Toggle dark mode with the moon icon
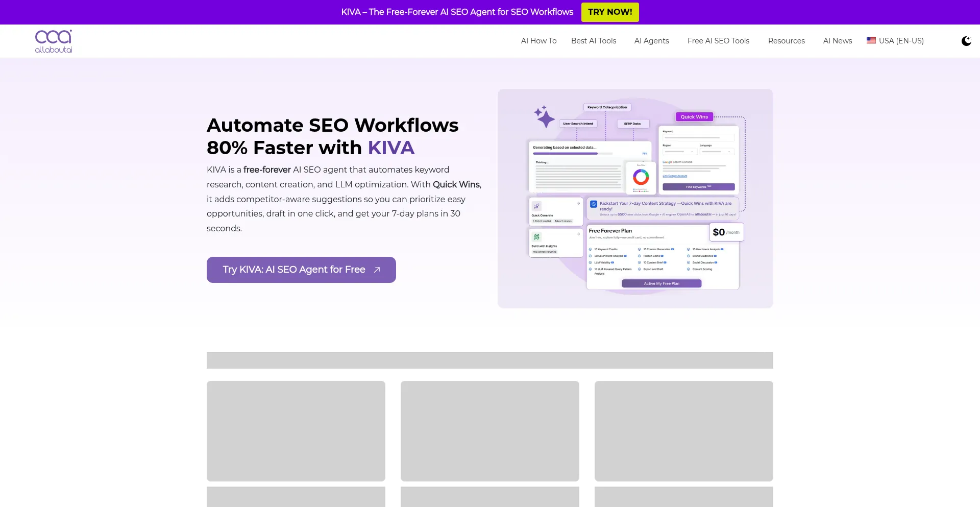 click(x=966, y=41)
